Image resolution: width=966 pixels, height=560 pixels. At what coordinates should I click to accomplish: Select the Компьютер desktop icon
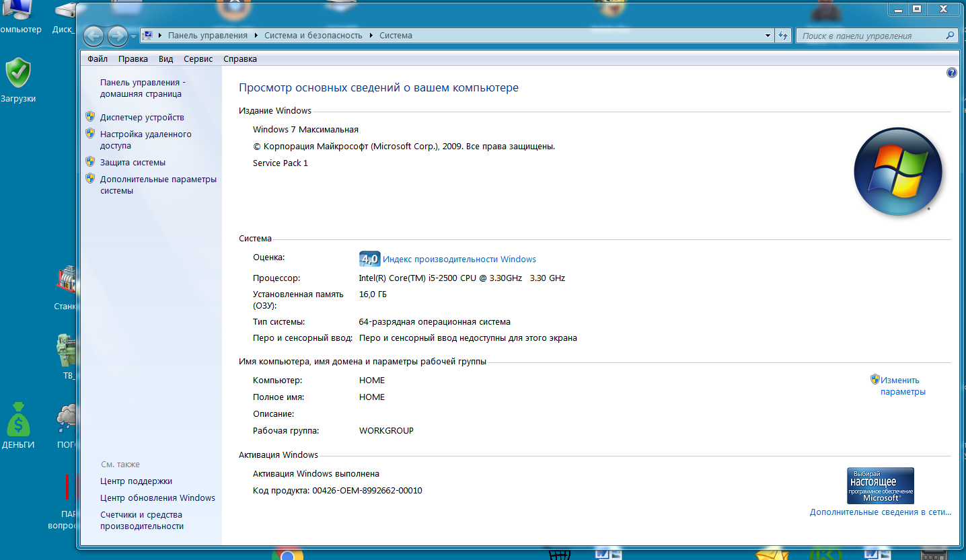point(18,17)
